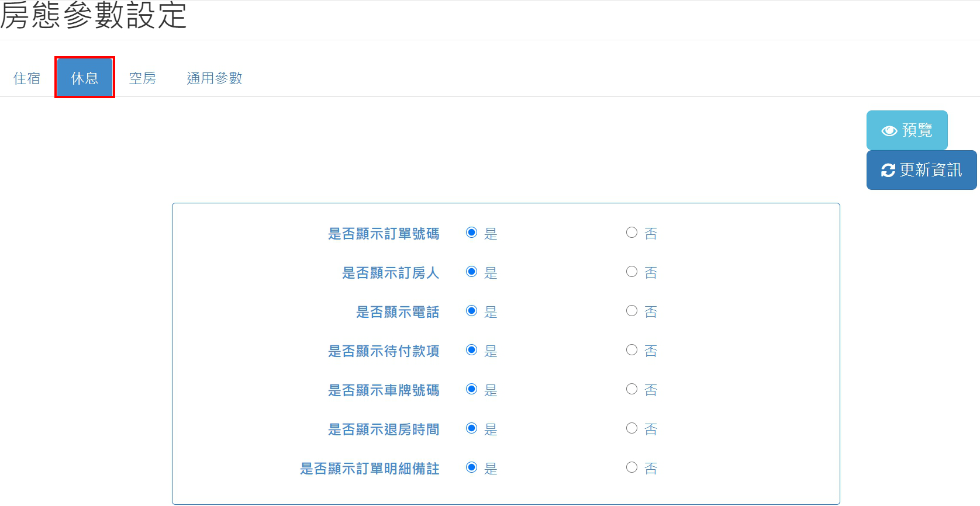
Task: Pick 是 for 是否顯示車牌號碼
Action: pos(471,389)
